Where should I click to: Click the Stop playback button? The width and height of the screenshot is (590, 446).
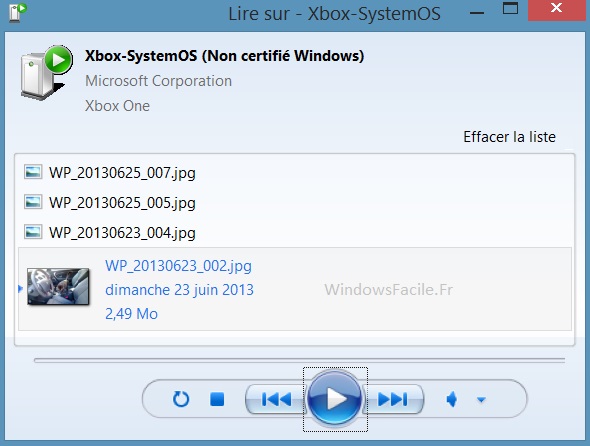pyautogui.click(x=217, y=399)
